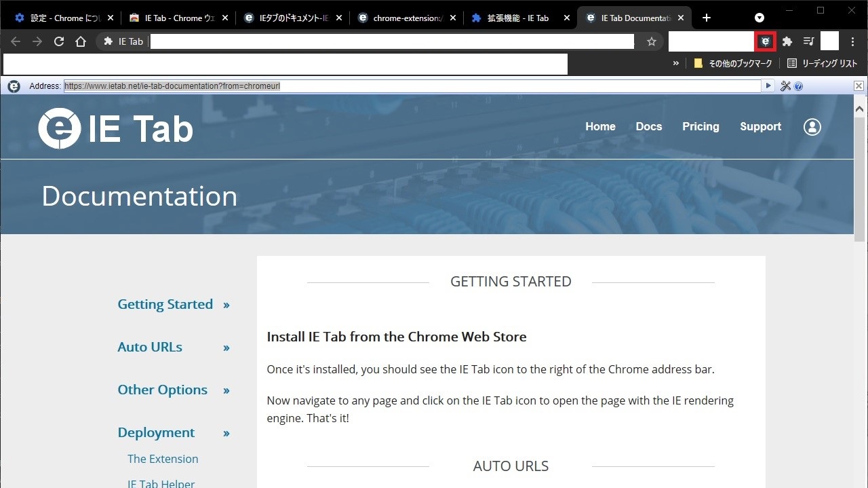Open the その他のブックマーク folder
The width and height of the screenshot is (868, 488).
tap(733, 63)
